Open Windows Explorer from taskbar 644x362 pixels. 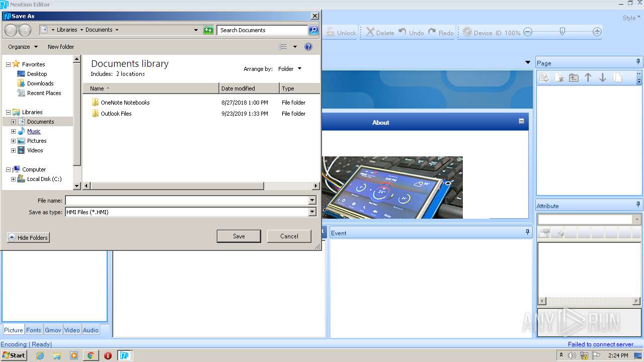coord(57,355)
